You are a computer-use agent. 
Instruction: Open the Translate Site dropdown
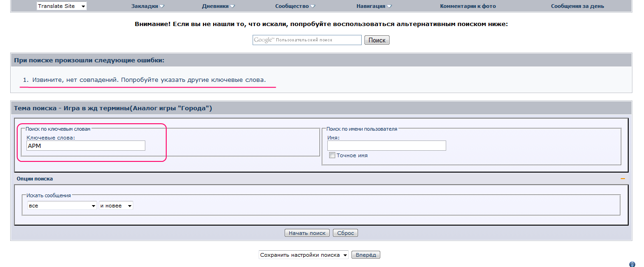61,6
